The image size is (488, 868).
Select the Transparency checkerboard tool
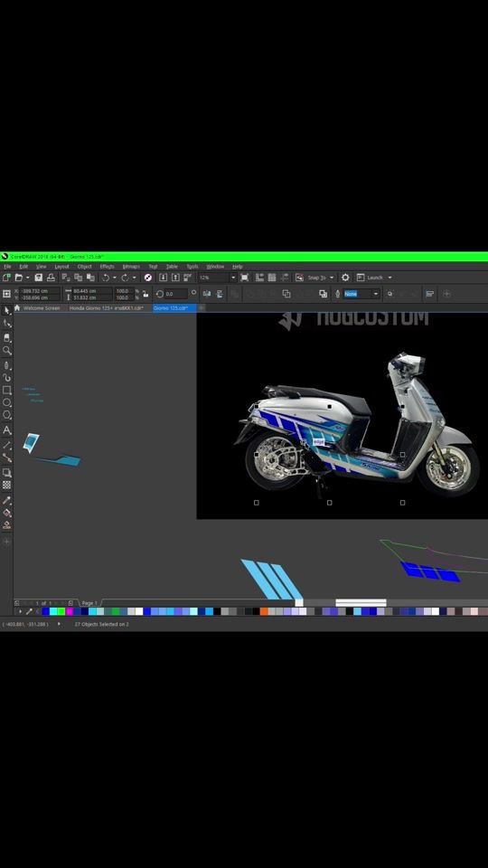7,485
